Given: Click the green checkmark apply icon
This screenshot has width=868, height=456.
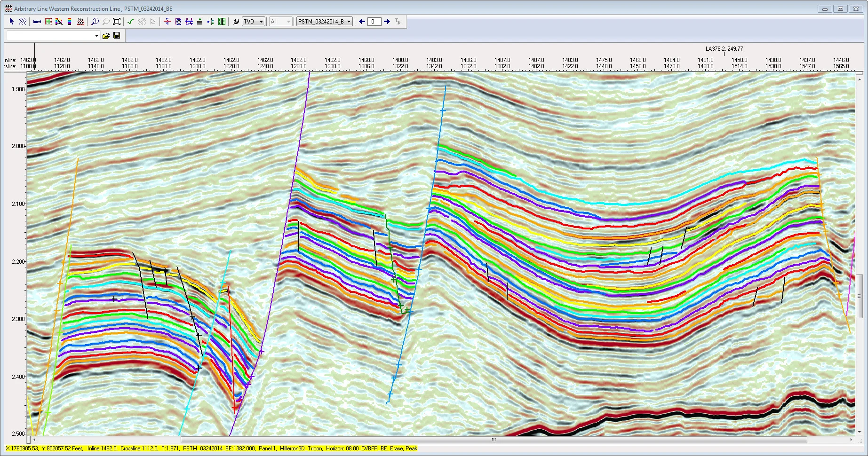Looking at the screenshot, I should click(x=131, y=22).
